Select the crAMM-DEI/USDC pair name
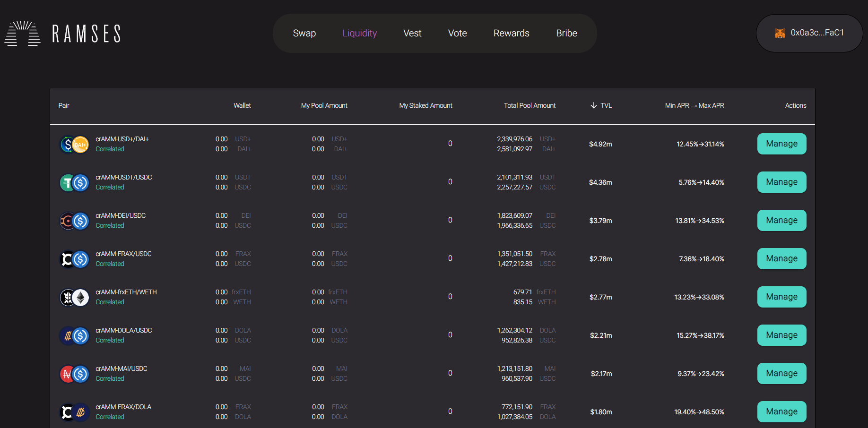 [121, 215]
